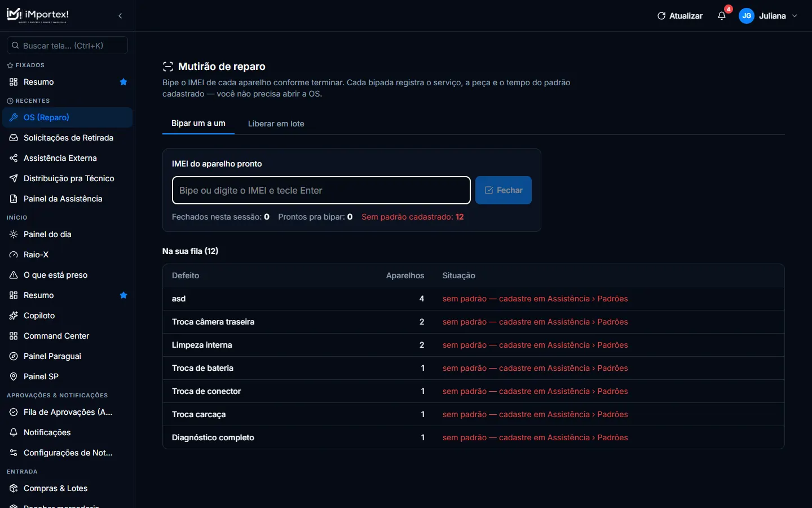Screen dimensions: 812x508
Task: Collapse the sidebar with the chevron arrow
Action: (x=120, y=16)
